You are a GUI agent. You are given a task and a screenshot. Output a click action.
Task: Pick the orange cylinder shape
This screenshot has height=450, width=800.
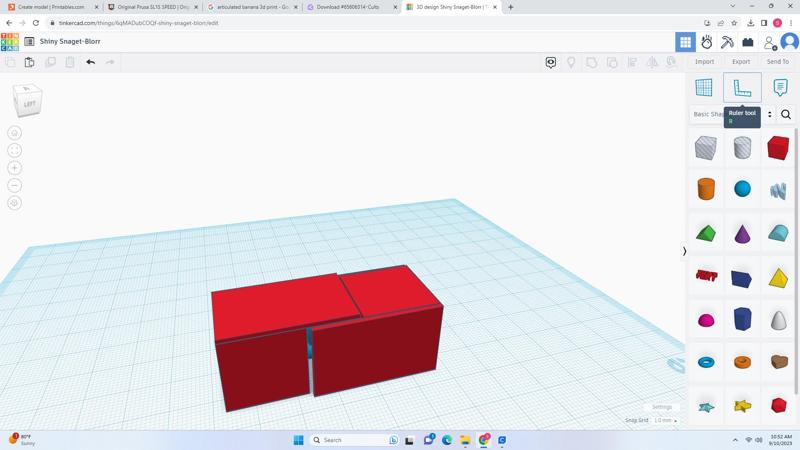click(706, 189)
